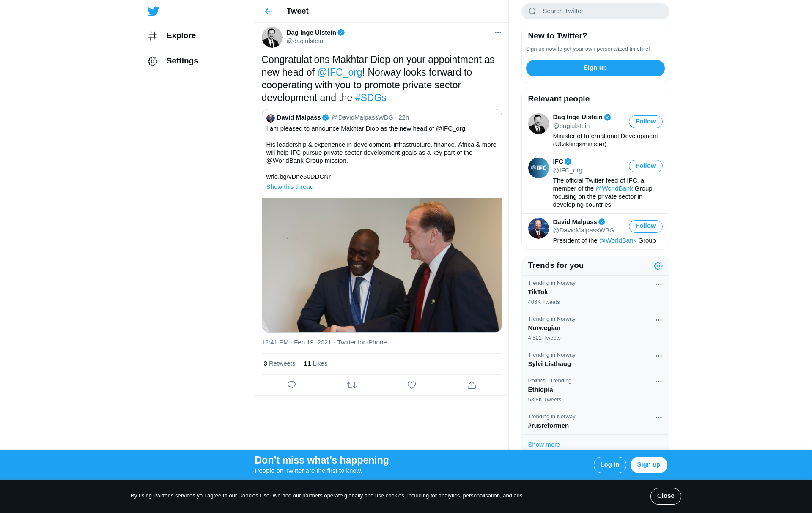Focus the Search Twitter field
This screenshot has height=513, width=812.
pos(601,11)
